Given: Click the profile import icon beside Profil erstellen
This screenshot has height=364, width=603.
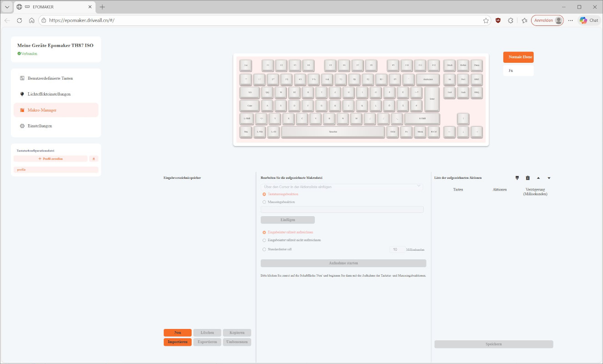Looking at the screenshot, I should pyautogui.click(x=94, y=159).
